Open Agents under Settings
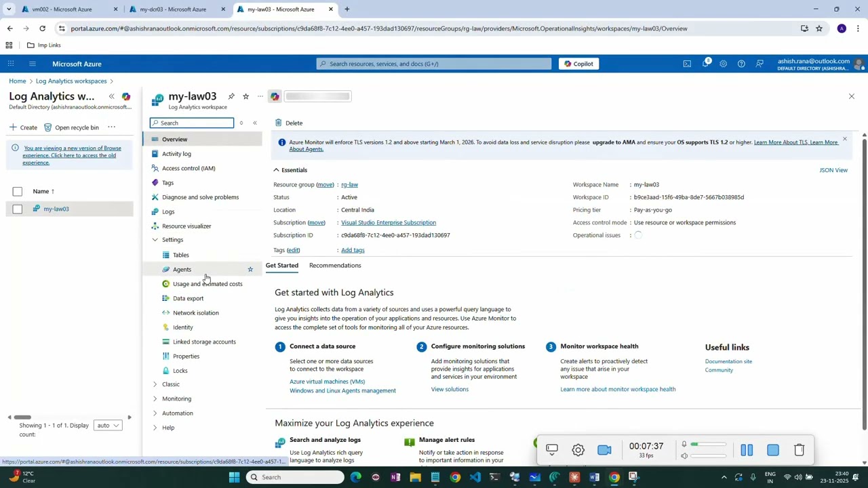This screenshot has width=868, height=488. pos(182,270)
